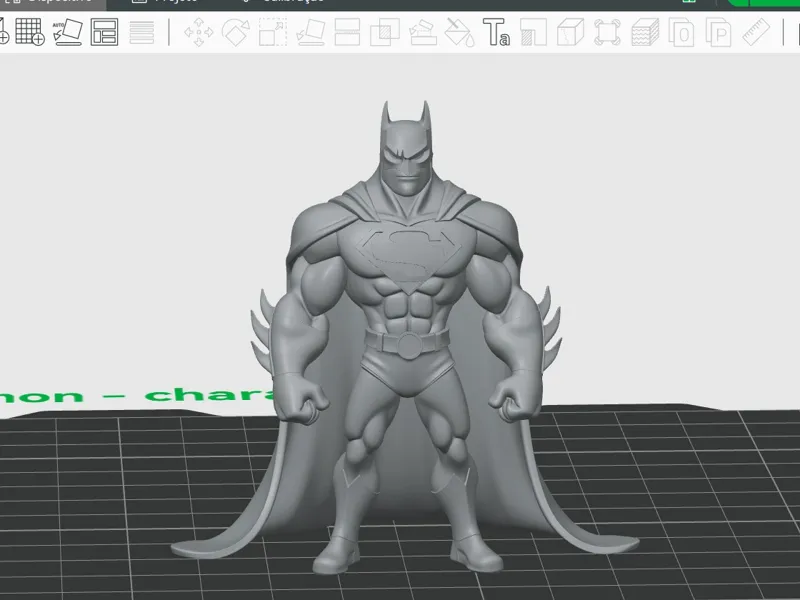Select the Move tool with four arrows

coord(198,32)
